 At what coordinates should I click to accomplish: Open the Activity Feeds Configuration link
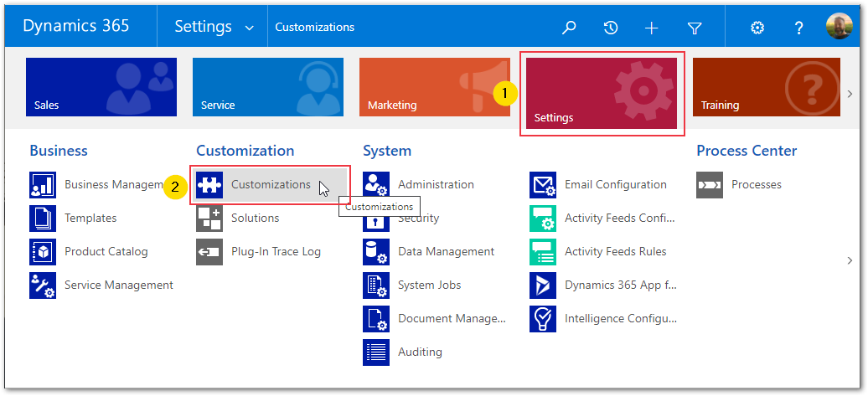tap(621, 218)
